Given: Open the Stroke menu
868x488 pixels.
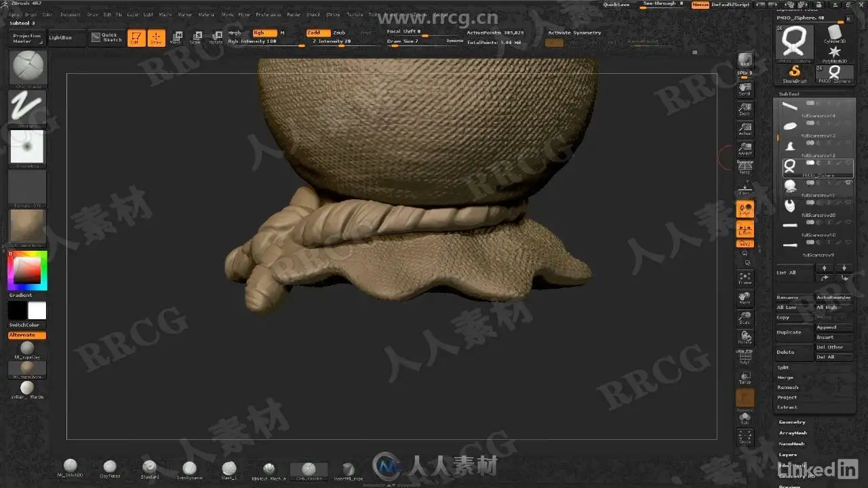Looking at the screenshot, I should click(333, 14).
